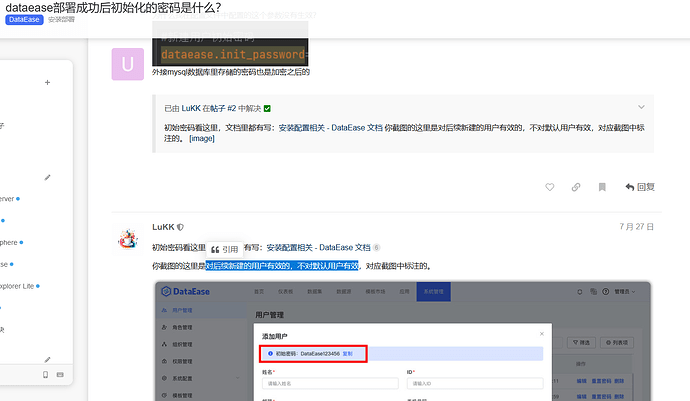Open keyboard shortcuts icon in sidebar footer
This screenshot has height=401, width=690.
[60, 375]
